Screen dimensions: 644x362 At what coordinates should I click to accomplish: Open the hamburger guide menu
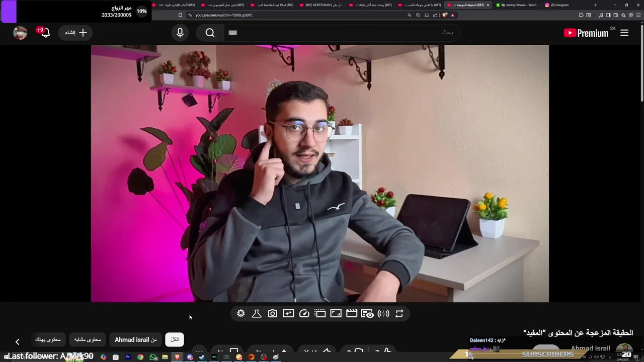coord(624,33)
